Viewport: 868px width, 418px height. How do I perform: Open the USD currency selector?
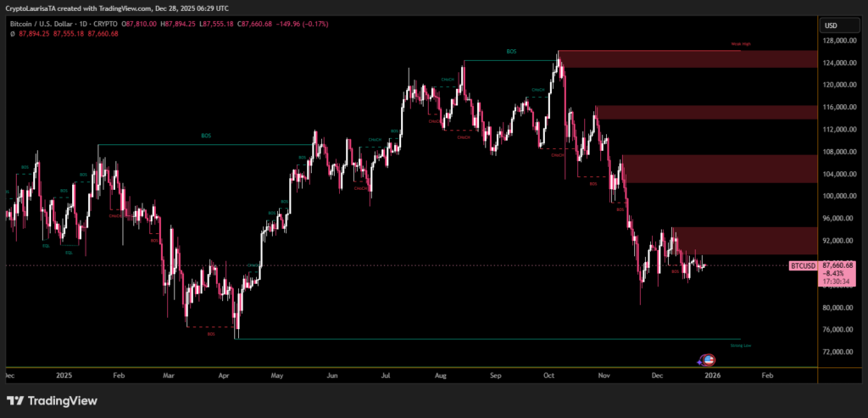[831, 25]
